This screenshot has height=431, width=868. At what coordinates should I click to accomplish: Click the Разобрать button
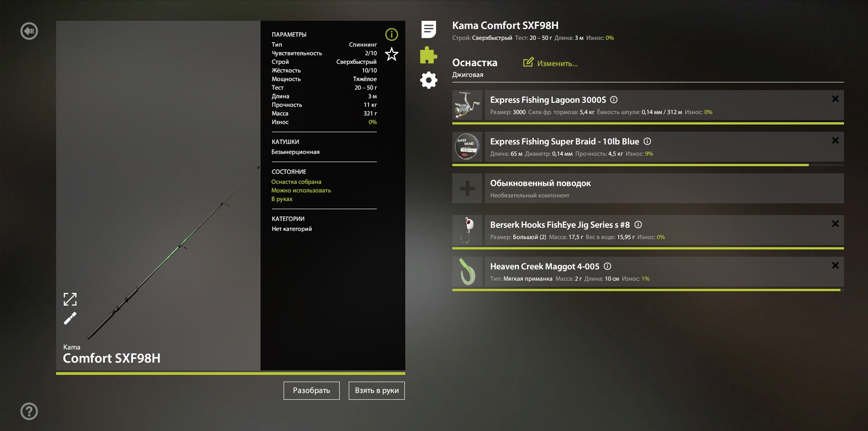[x=312, y=391]
